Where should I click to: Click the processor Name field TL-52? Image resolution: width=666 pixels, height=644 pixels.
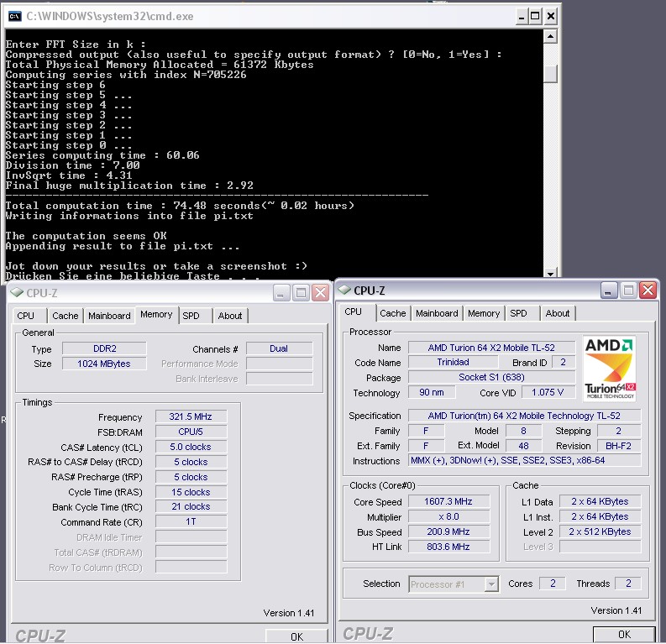pos(491,348)
